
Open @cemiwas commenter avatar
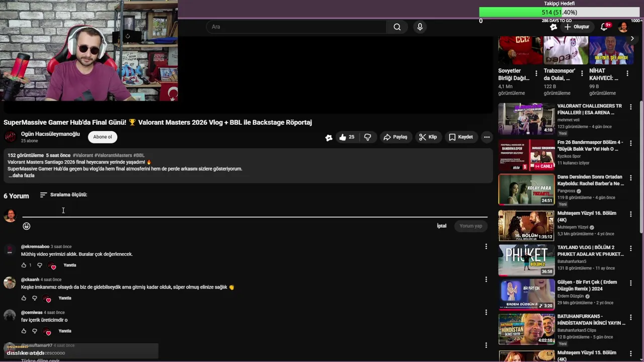10,315
